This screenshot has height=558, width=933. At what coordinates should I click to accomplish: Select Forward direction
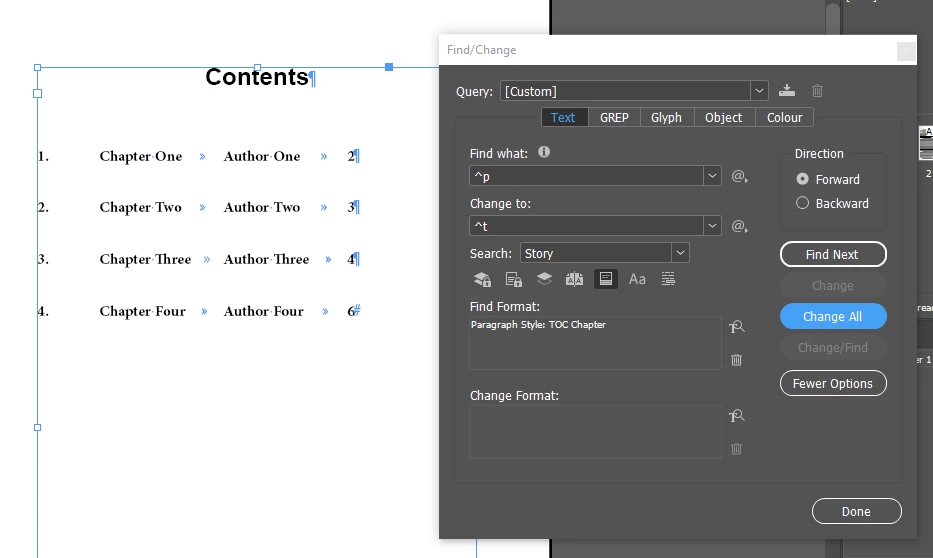click(x=803, y=179)
